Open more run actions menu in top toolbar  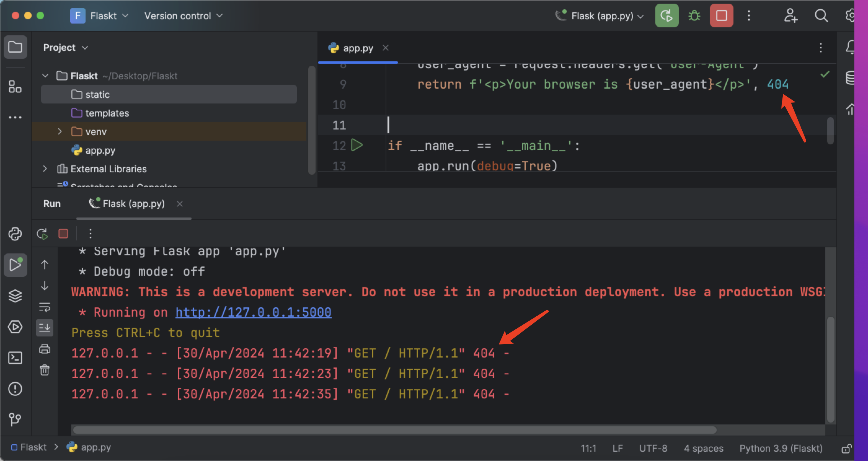[749, 15]
